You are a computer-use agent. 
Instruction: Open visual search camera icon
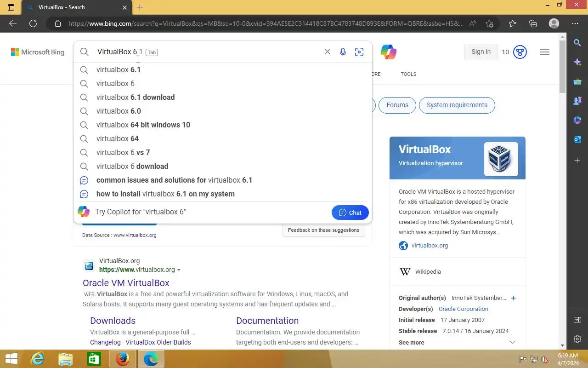tap(359, 52)
